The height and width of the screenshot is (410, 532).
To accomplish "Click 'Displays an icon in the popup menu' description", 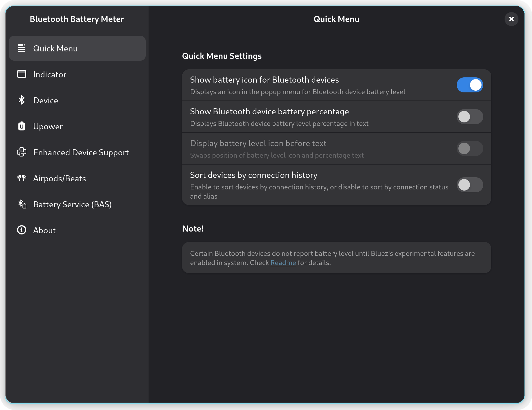I will coord(298,92).
